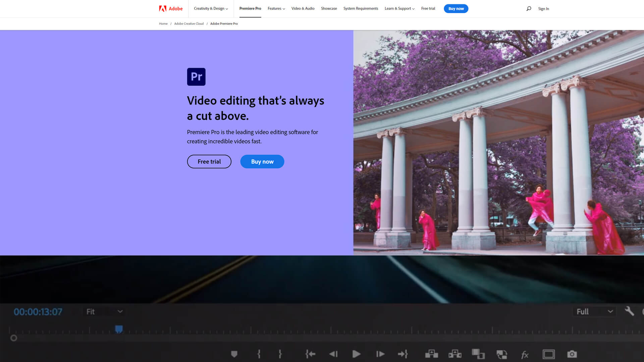
Task: Click the Pr Premiere Pro app icon
Action: click(x=196, y=77)
